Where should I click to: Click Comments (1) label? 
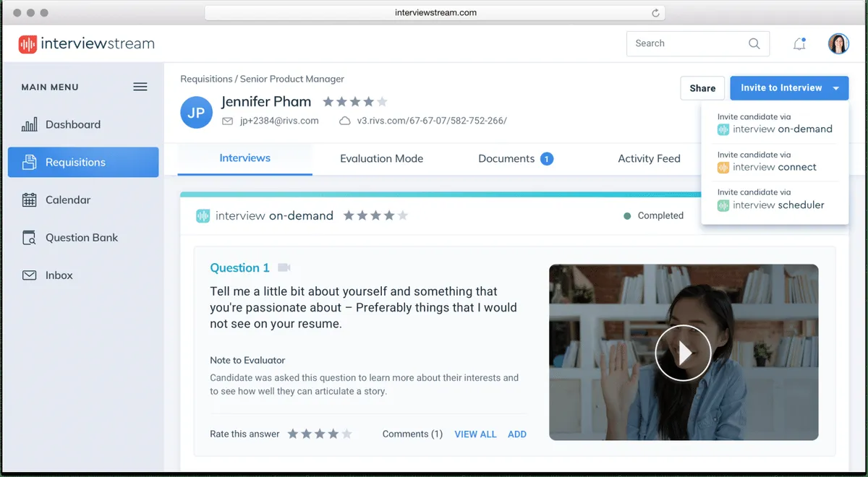coord(412,434)
